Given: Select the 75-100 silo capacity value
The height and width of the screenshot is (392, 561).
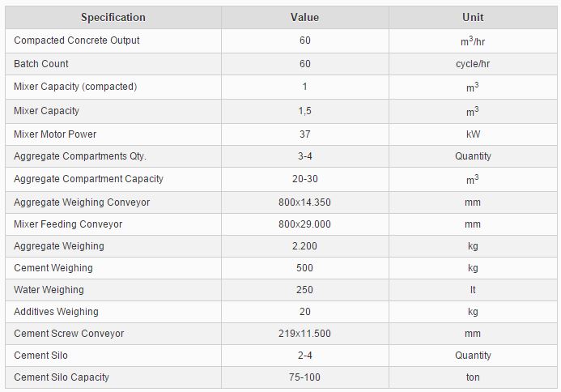Looking at the screenshot, I should coord(304,377).
